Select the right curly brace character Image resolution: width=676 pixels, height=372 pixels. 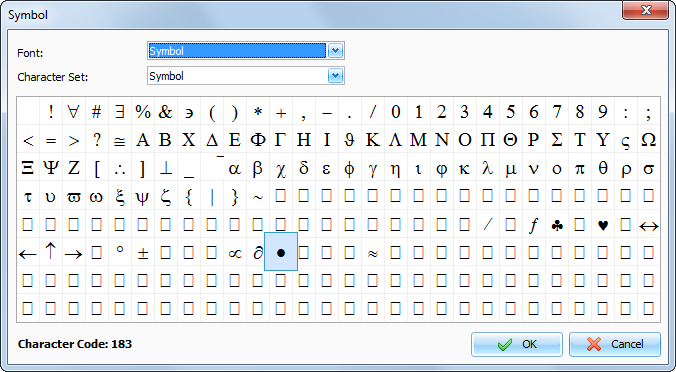tap(235, 197)
